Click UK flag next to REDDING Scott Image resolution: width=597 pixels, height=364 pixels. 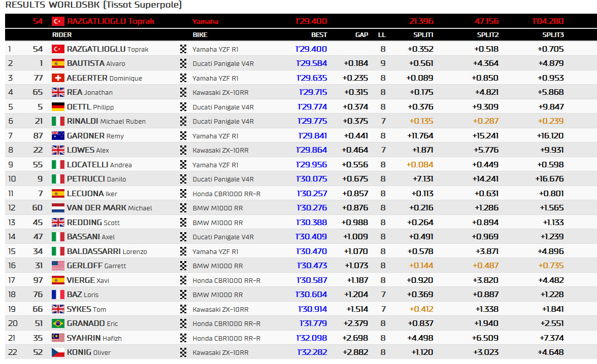(x=58, y=223)
